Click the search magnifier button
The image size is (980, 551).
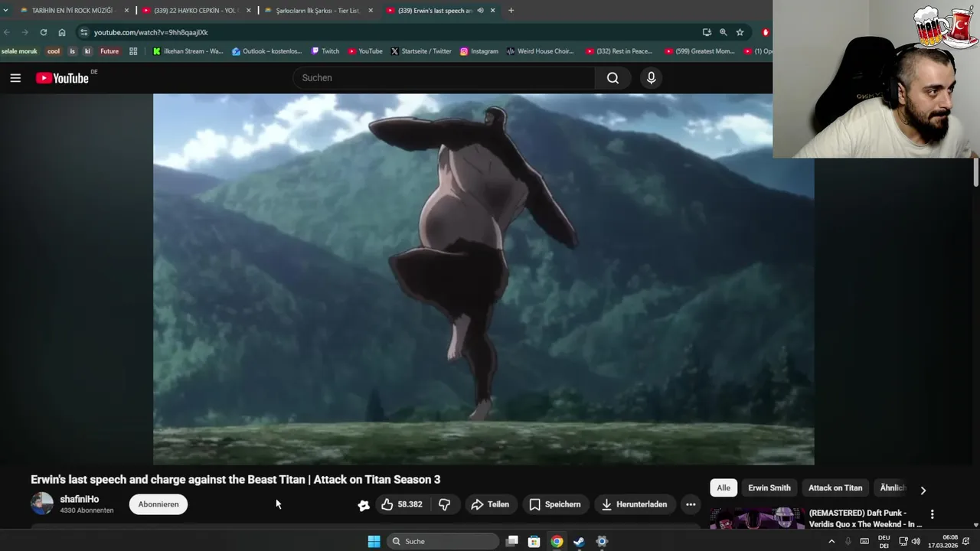pyautogui.click(x=612, y=77)
